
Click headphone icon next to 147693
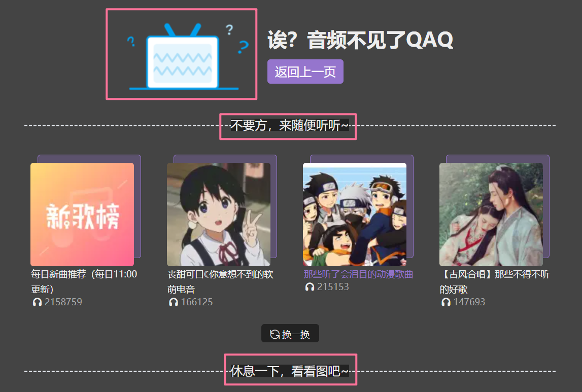(446, 302)
